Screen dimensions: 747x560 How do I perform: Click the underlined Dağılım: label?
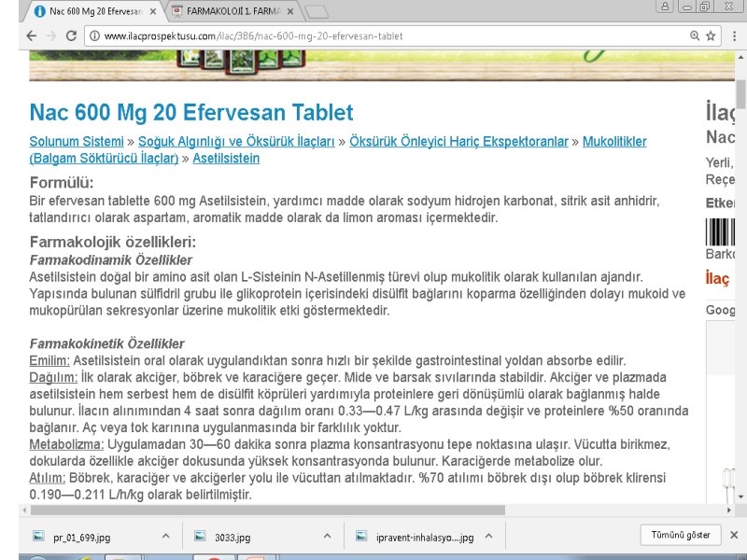tap(53, 377)
